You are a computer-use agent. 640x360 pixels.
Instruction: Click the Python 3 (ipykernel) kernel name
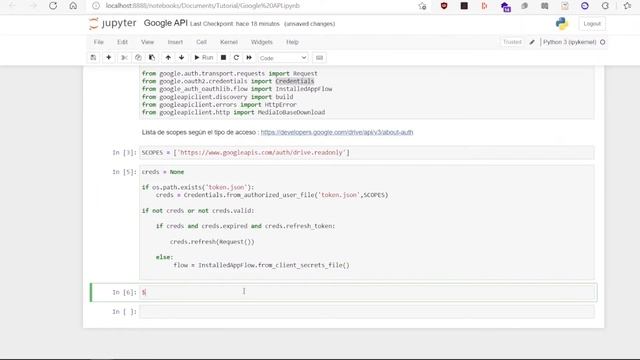coord(569,42)
